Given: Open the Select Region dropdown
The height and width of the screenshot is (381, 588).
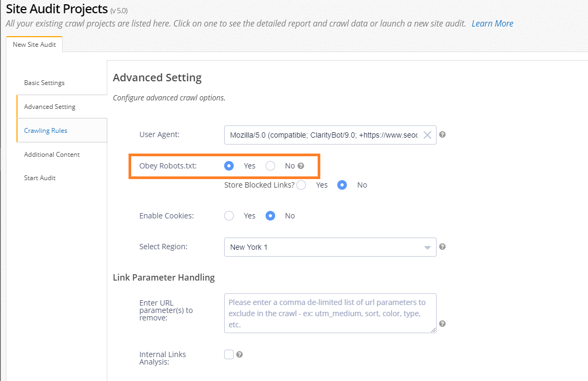Looking at the screenshot, I should click(330, 247).
